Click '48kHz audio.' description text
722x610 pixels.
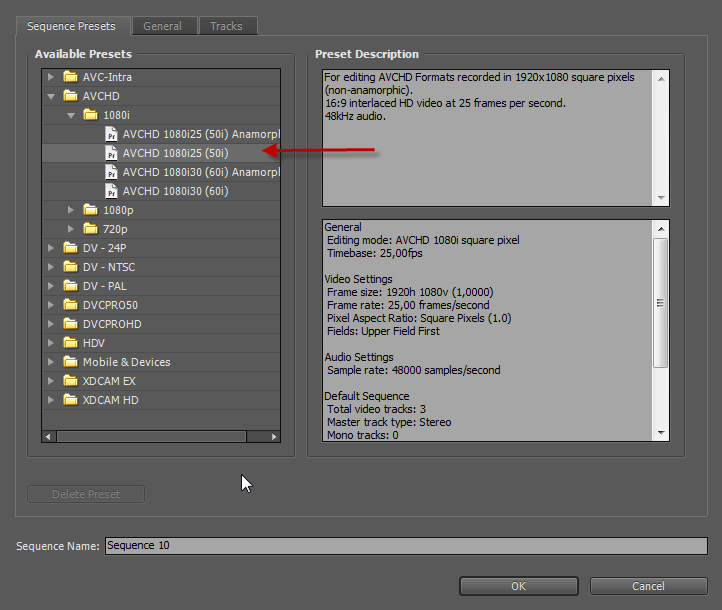point(355,116)
